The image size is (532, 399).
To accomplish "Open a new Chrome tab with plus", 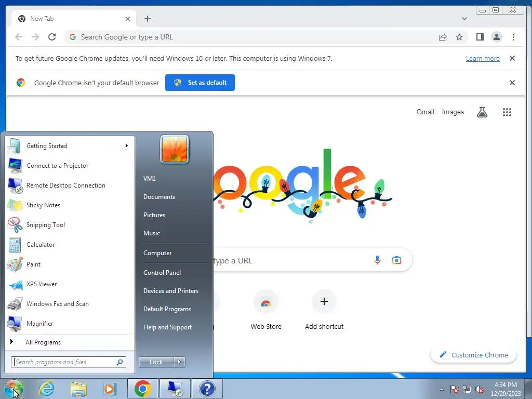I will click(x=147, y=19).
